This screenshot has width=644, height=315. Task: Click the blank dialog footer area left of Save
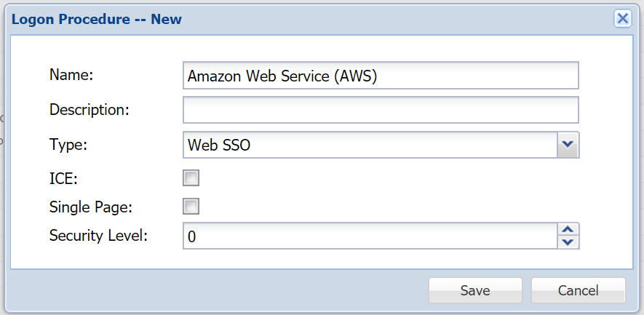(x=218, y=290)
